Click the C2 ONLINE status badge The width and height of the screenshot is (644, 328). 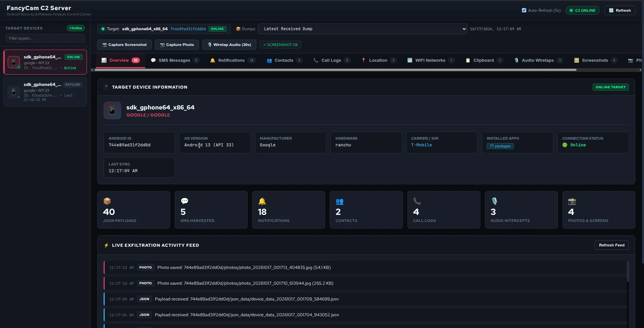[582, 10]
